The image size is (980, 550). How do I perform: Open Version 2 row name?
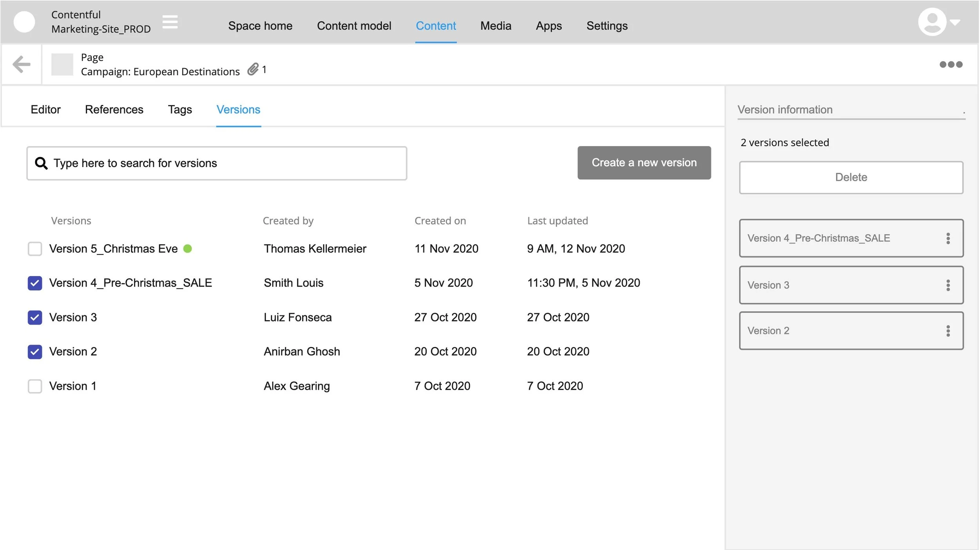coord(73,352)
